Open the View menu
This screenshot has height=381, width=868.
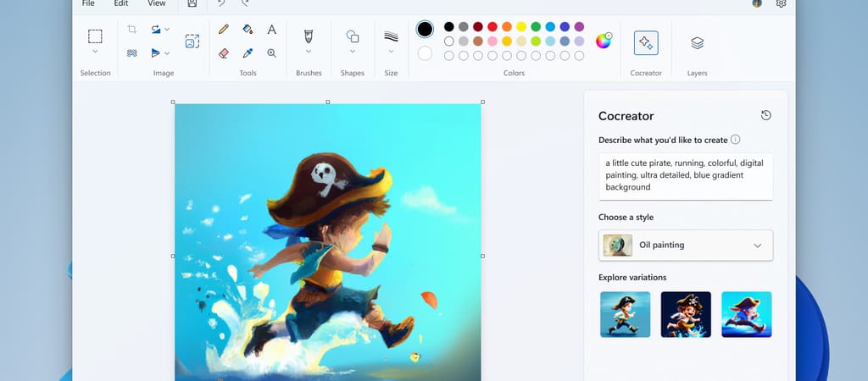[157, 3]
